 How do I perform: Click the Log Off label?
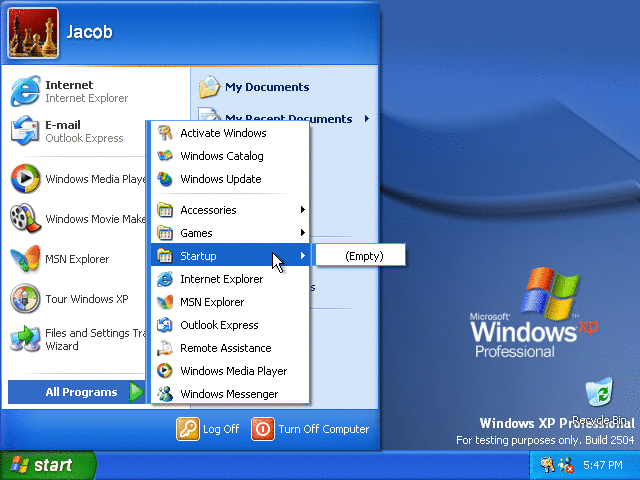221,429
